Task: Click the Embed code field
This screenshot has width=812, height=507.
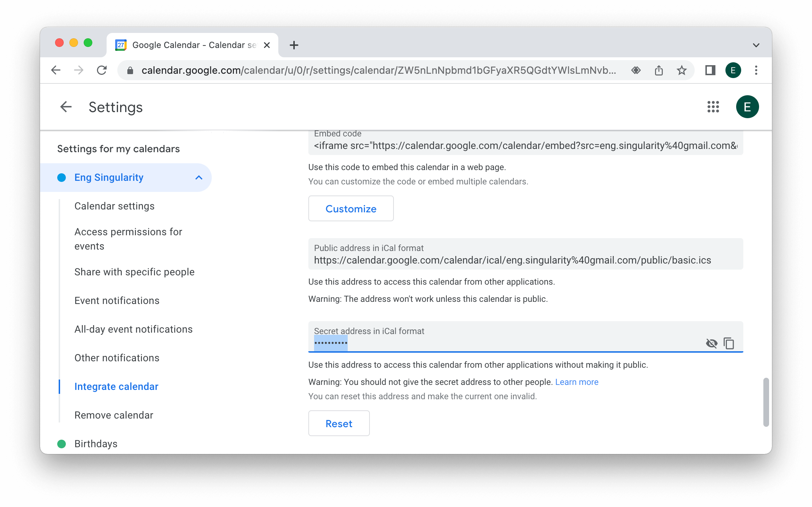Action: click(x=525, y=143)
